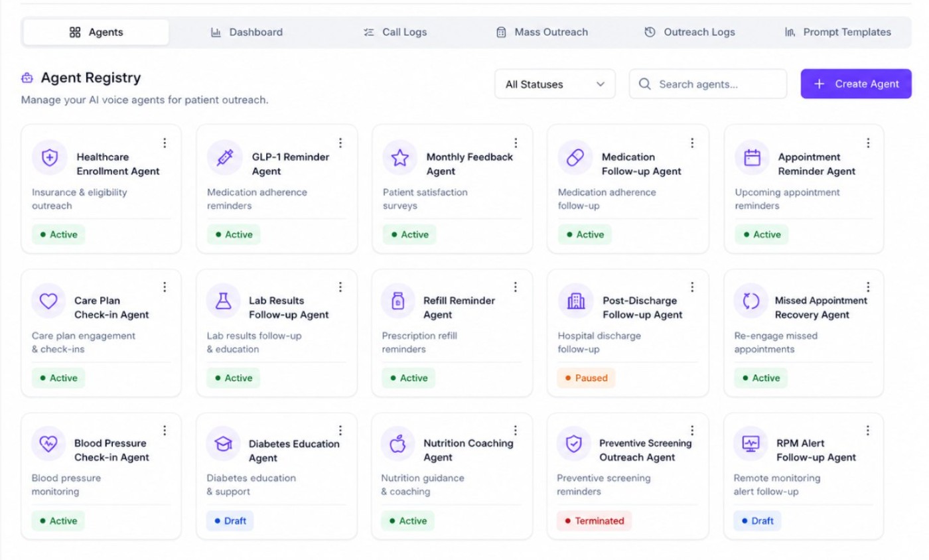Switch to the Dashboard tab
929x560 pixels.
(x=246, y=32)
